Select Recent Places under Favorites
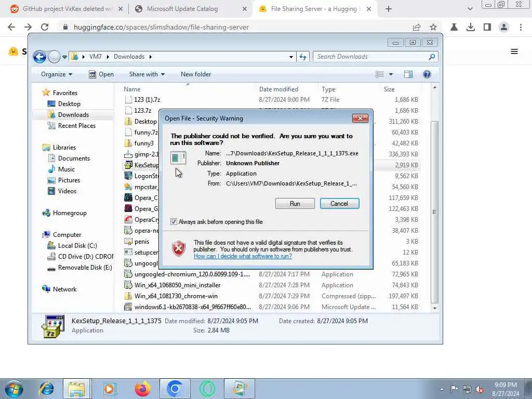532x399 pixels. click(77, 126)
